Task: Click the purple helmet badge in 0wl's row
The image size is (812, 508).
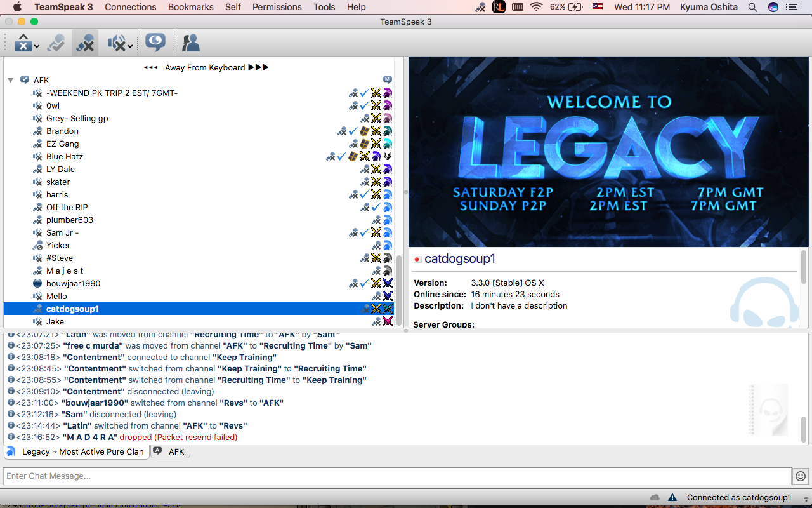Action: tap(388, 105)
